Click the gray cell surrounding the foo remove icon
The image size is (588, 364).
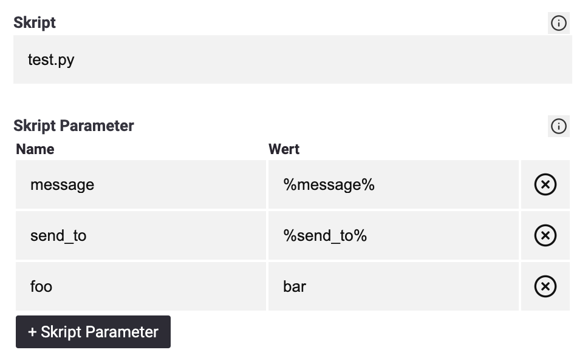pyautogui.click(x=545, y=286)
